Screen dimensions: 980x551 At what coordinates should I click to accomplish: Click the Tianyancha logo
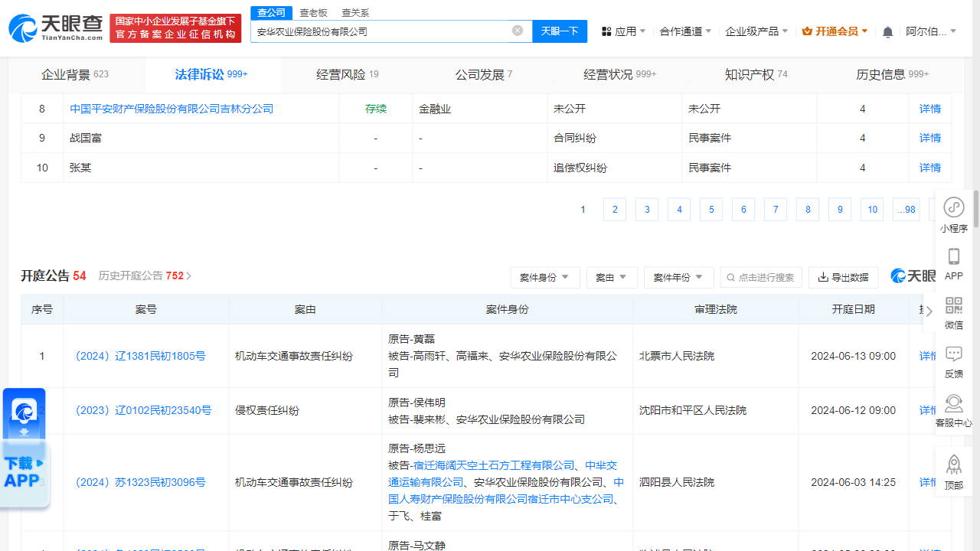[55, 28]
